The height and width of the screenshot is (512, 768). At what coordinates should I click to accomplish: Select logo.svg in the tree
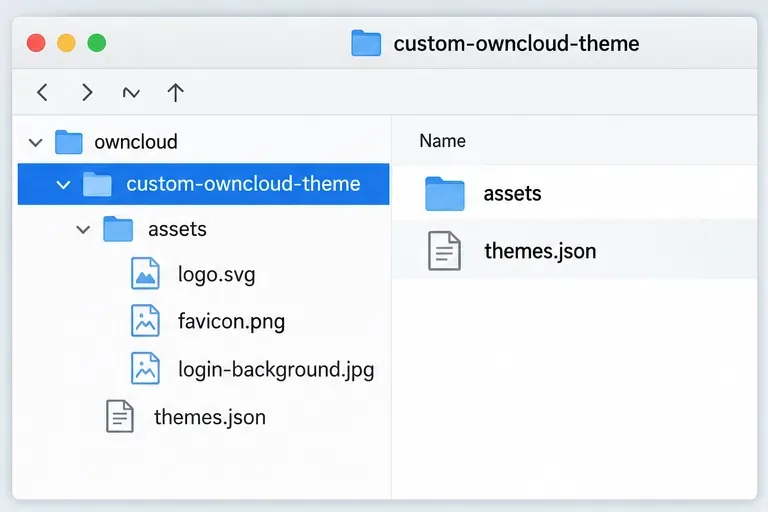tap(216, 274)
